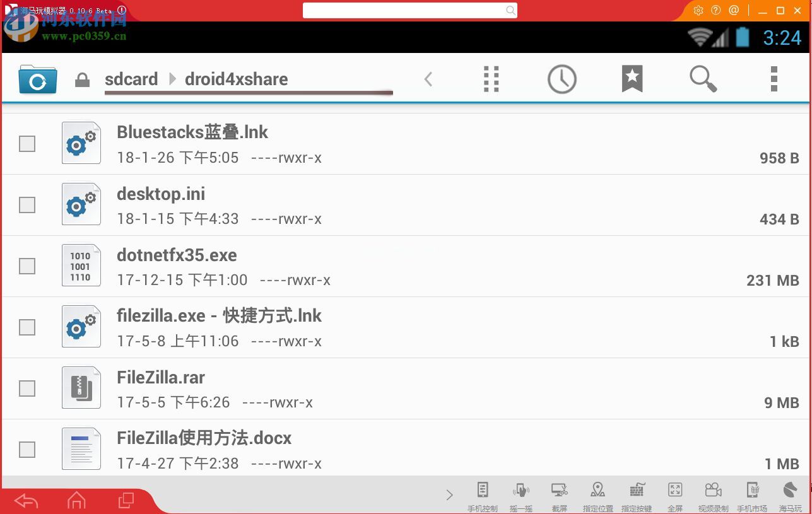Click the title bar search input field
The width and height of the screenshot is (812, 514).
[410, 10]
